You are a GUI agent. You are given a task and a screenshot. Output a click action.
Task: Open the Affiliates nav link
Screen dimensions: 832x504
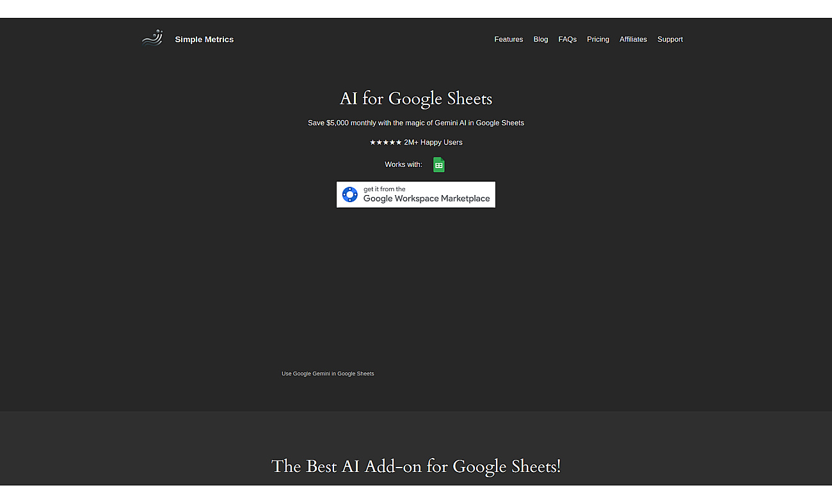click(634, 40)
